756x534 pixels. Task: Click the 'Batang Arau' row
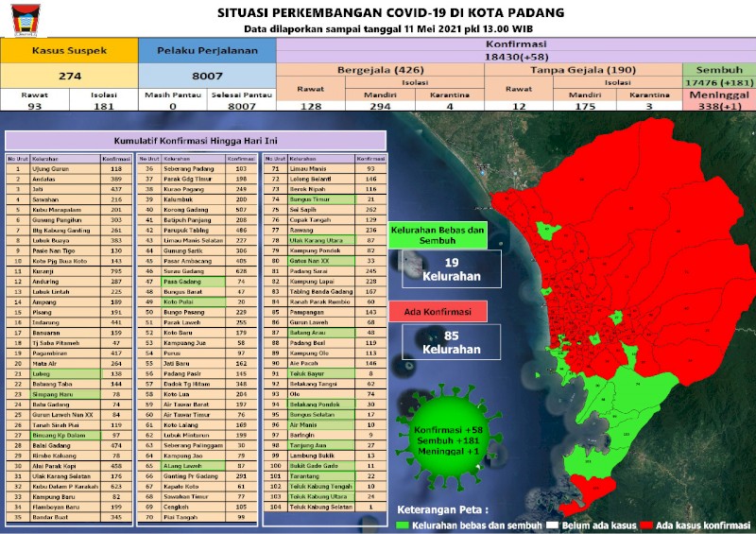point(325,333)
